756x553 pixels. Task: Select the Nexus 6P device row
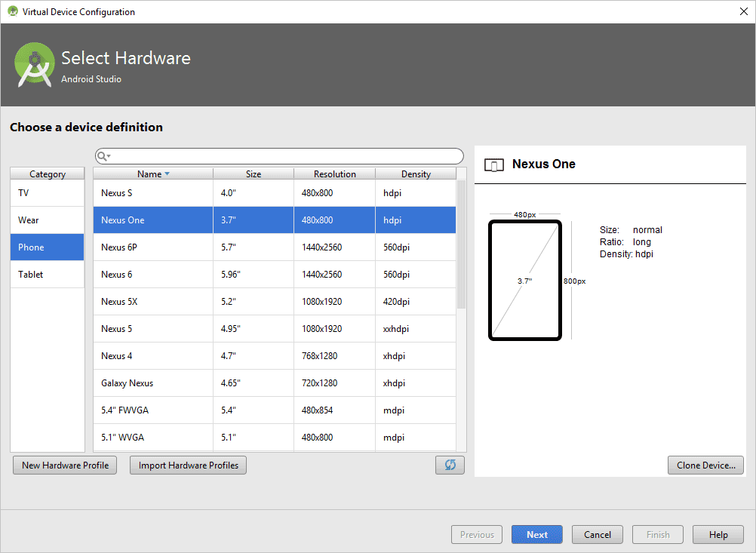274,247
